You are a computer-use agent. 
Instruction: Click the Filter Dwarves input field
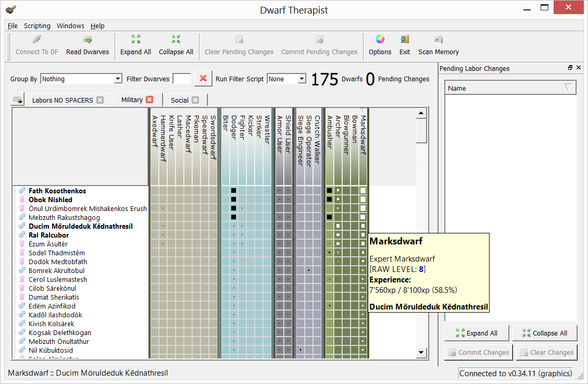coord(181,79)
